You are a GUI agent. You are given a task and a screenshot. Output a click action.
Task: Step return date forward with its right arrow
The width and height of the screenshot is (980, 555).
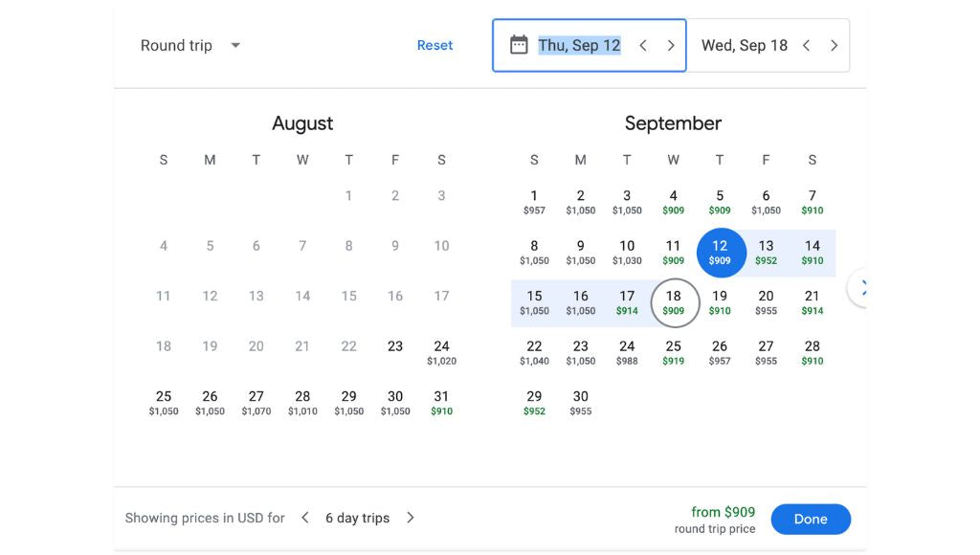[835, 44]
